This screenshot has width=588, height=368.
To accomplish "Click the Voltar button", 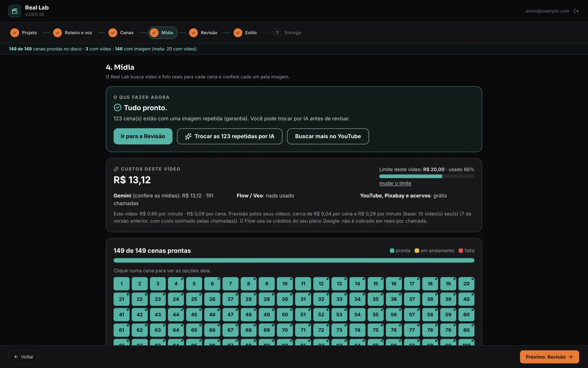I will click(24, 357).
